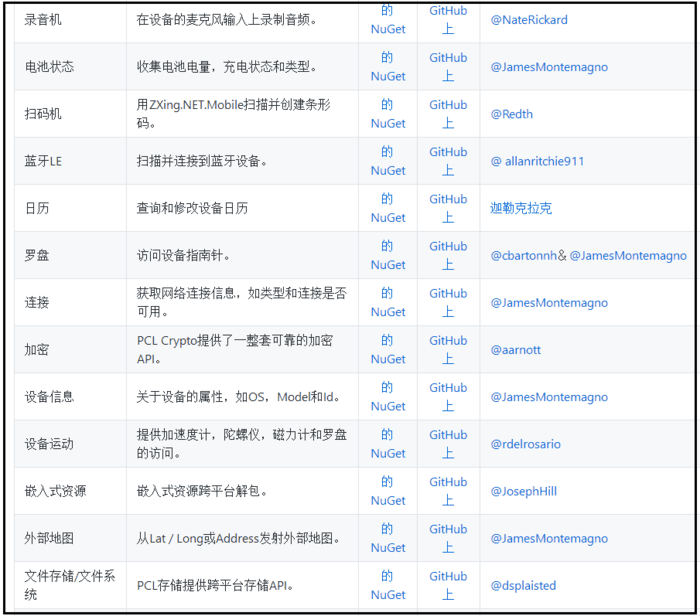This screenshot has height=616, width=700.
Task: Open GitHub link in 蓝牙LE row
Action: tap(448, 161)
